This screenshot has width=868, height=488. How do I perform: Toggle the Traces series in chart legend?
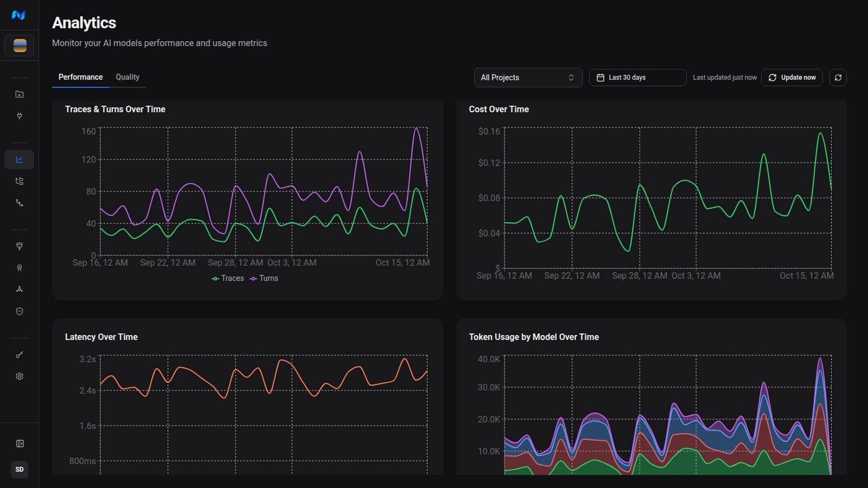click(228, 278)
